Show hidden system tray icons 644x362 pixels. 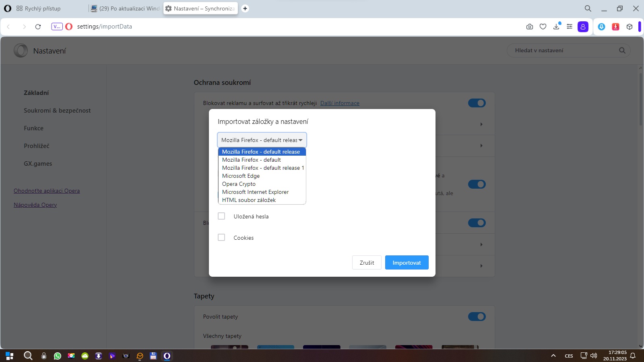click(x=553, y=356)
